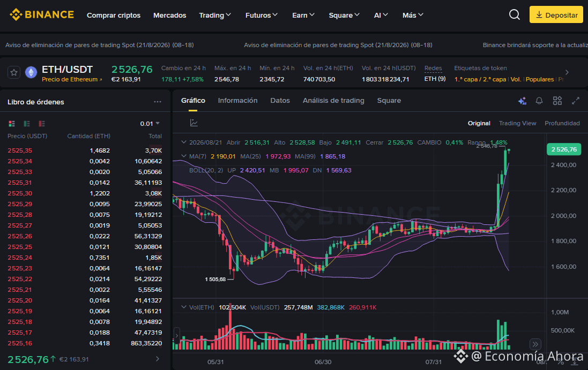
Task: Select the Original chart mode
Action: coord(479,123)
